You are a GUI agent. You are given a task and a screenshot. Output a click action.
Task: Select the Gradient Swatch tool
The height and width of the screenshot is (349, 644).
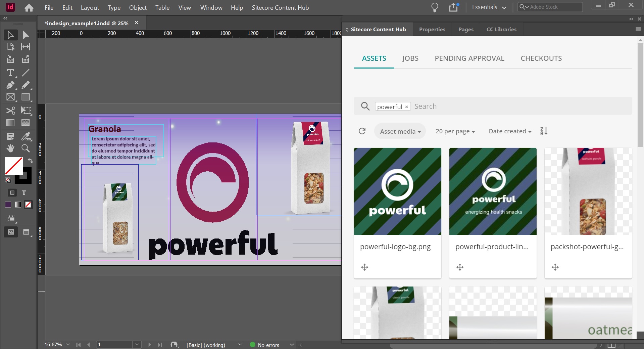coord(10,123)
